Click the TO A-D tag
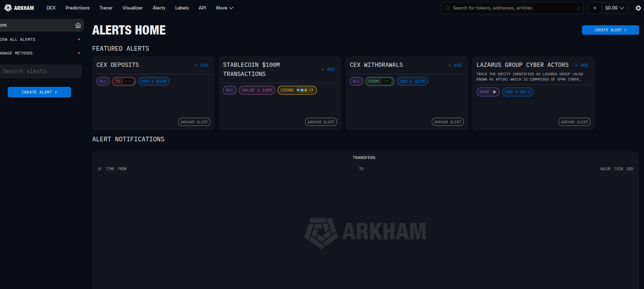 click(x=124, y=82)
